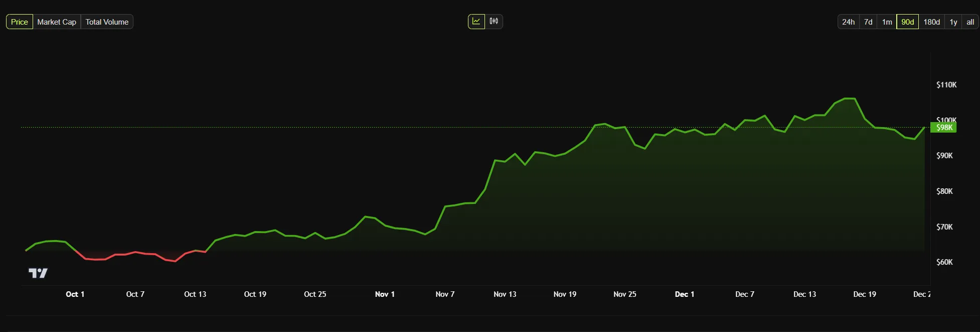This screenshot has height=332, width=980.
Task: Open the TradingView logo link
Action: pos(38,273)
